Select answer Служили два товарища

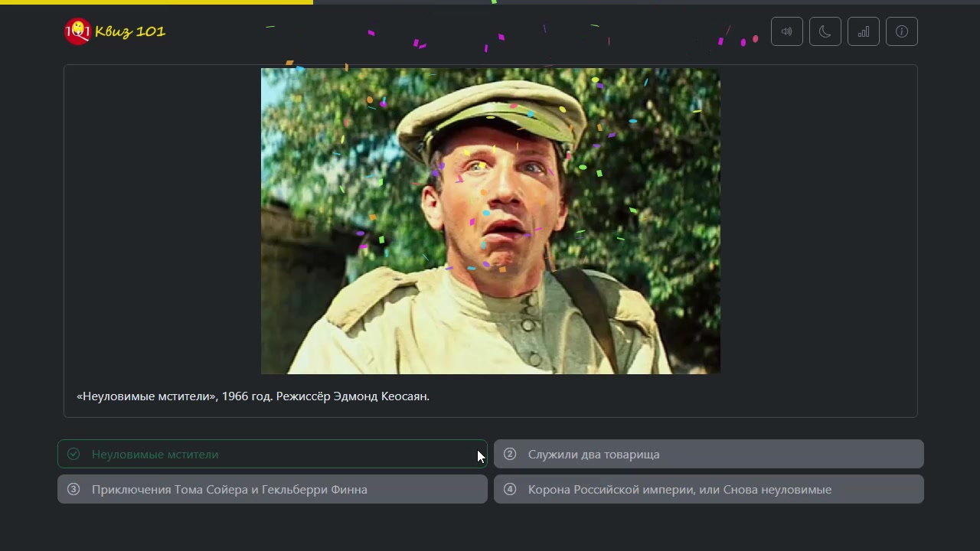[x=709, y=454]
